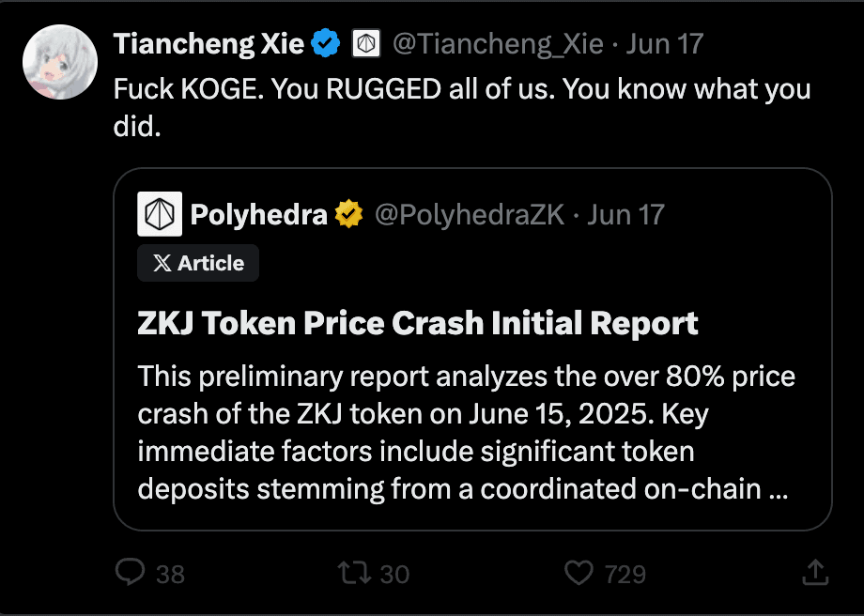The height and width of the screenshot is (616, 864).
Task: Click the Jun 17 tweet timestamp
Action: (665, 43)
